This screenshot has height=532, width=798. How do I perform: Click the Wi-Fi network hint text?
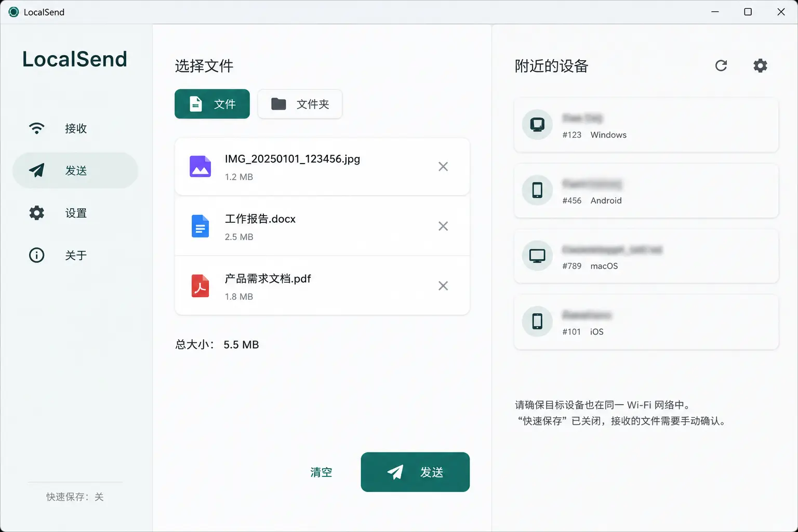(603, 405)
